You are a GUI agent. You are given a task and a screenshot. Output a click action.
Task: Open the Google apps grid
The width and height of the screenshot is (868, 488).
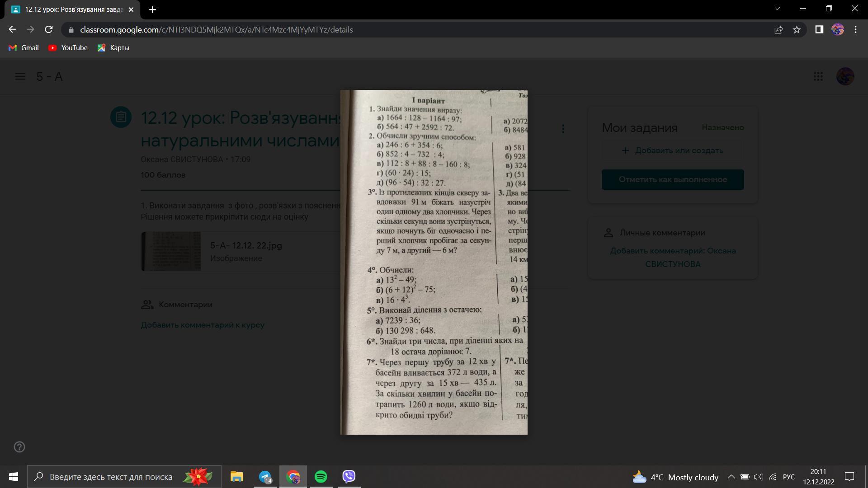click(x=818, y=76)
